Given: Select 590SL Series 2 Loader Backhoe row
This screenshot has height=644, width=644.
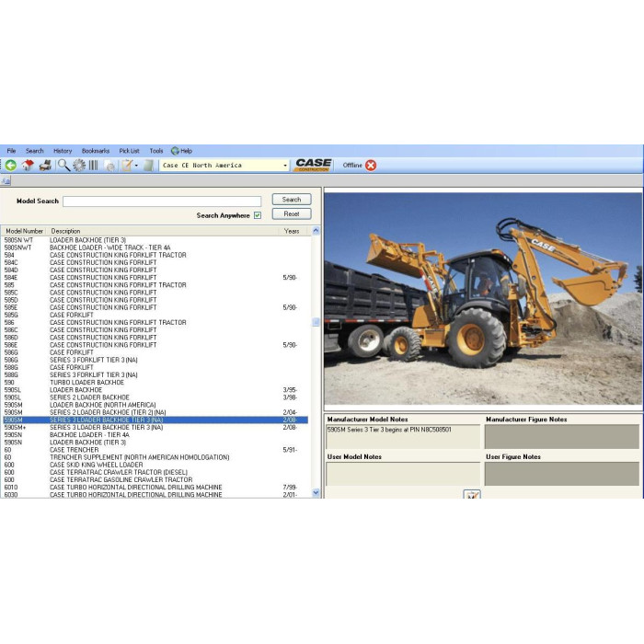Looking at the screenshot, I should [x=155, y=397].
